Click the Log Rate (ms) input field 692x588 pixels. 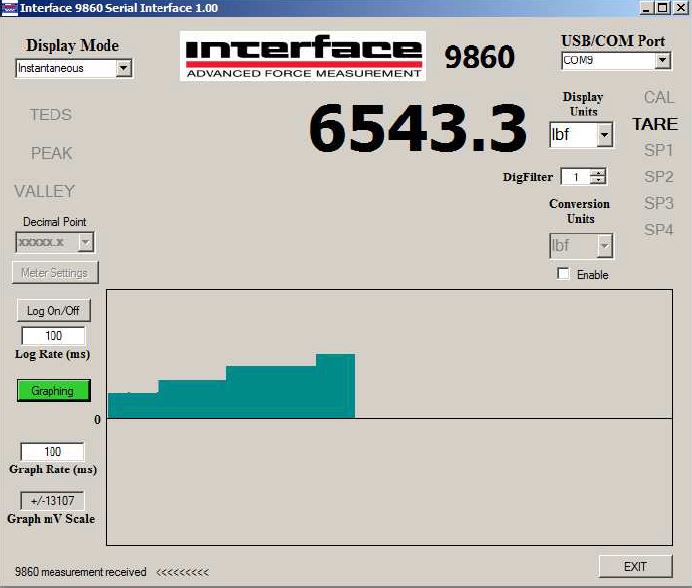pos(53,335)
